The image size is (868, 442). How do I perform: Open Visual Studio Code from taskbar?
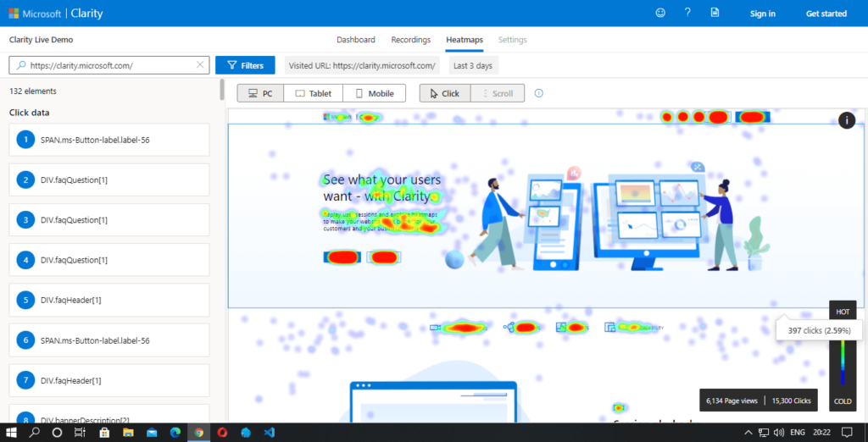(270, 432)
